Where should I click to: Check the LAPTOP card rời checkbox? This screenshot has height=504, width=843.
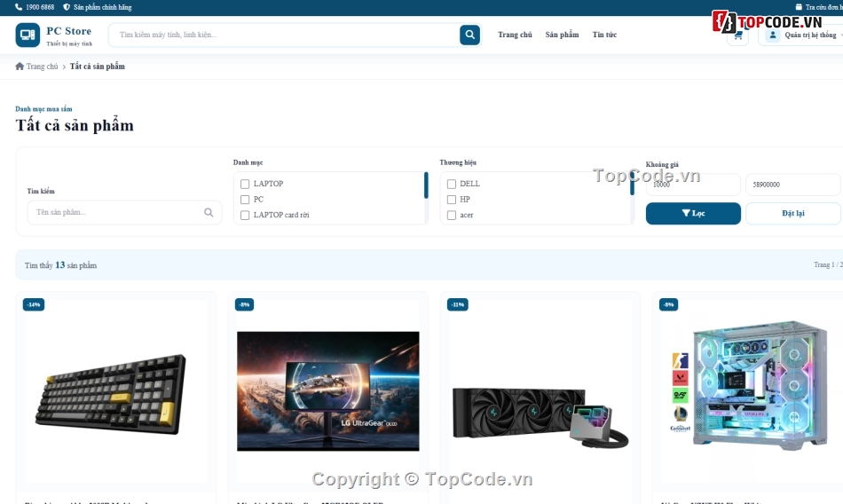tap(245, 215)
